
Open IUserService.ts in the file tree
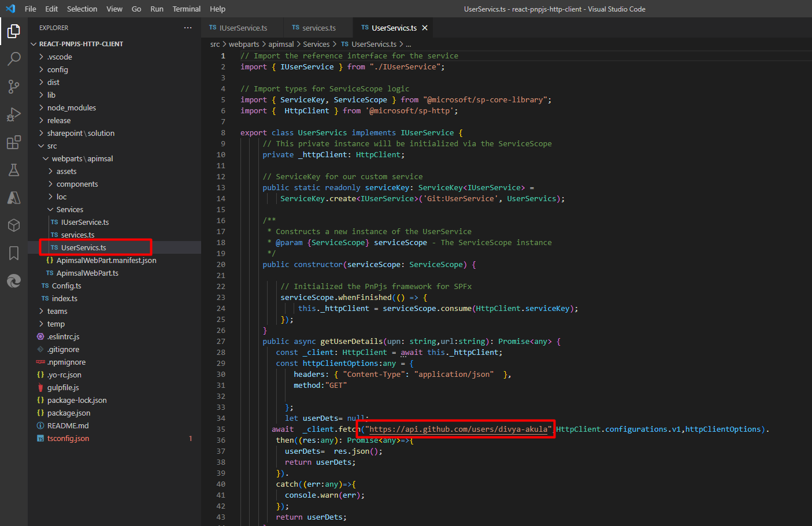pyautogui.click(x=114, y=222)
